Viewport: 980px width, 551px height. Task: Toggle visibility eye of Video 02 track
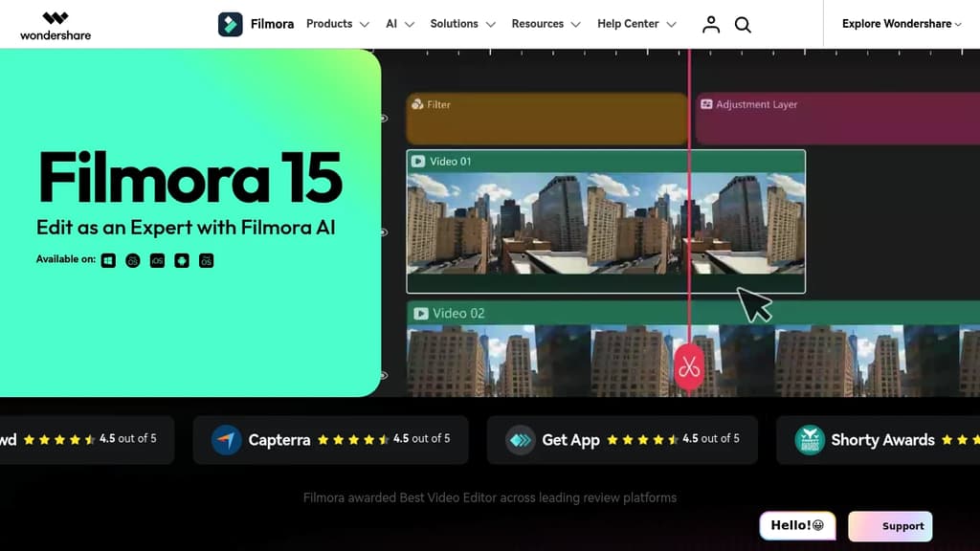tap(384, 375)
